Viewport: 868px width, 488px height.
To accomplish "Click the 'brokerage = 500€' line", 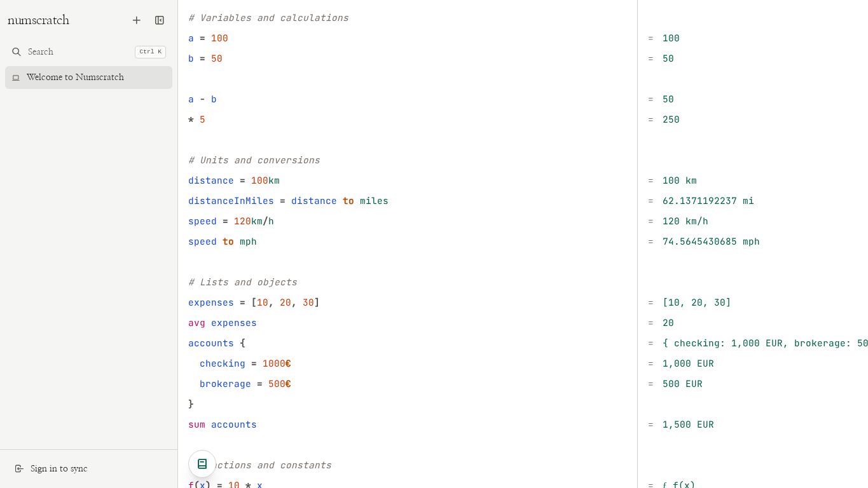I will (x=245, y=384).
